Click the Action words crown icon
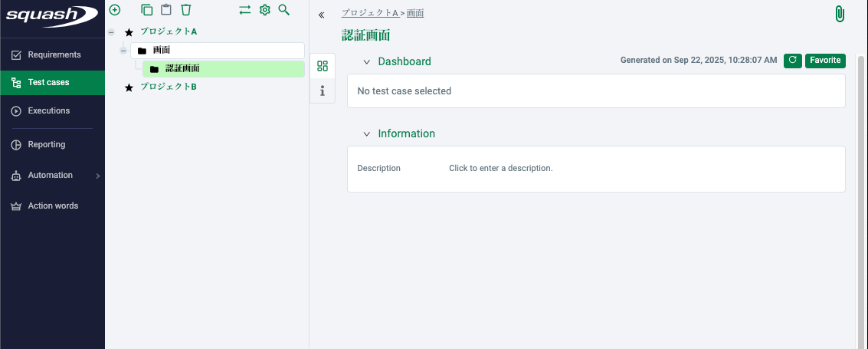The width and height of the screenshot is (868, 349). click(x=17, y=206)
